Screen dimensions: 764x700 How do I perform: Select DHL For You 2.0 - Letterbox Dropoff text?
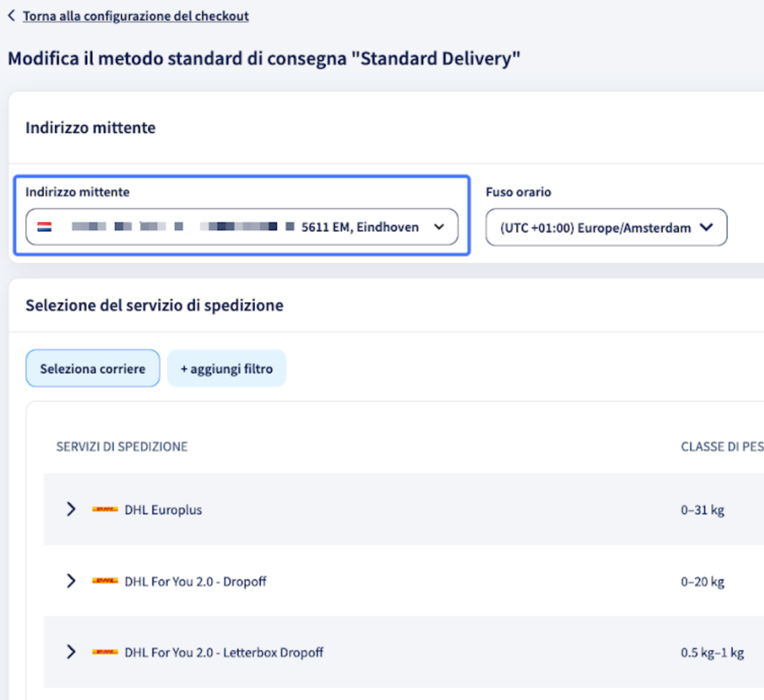(224, 652)
